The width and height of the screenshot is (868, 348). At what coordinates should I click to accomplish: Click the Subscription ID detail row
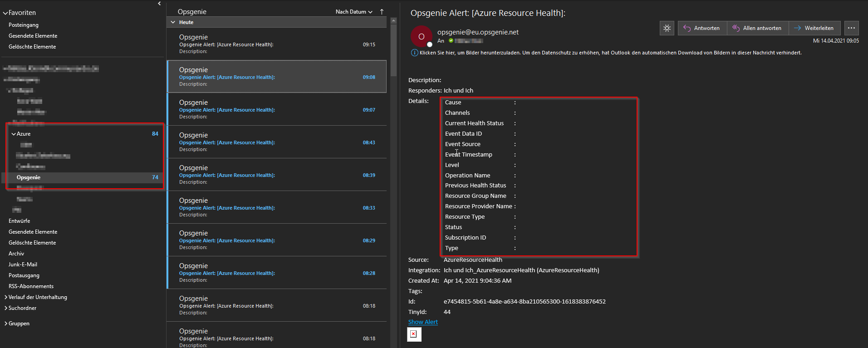click(x=481, y=238)
